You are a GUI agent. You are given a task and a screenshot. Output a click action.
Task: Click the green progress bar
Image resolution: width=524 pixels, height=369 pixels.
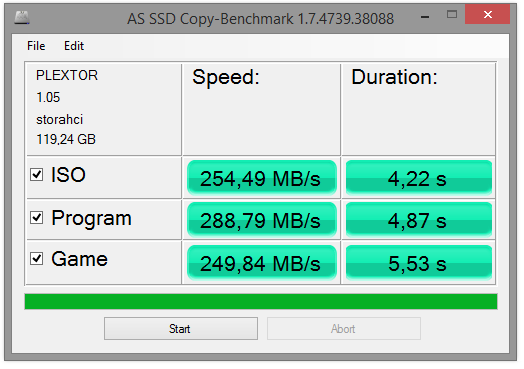click(261, 301)
